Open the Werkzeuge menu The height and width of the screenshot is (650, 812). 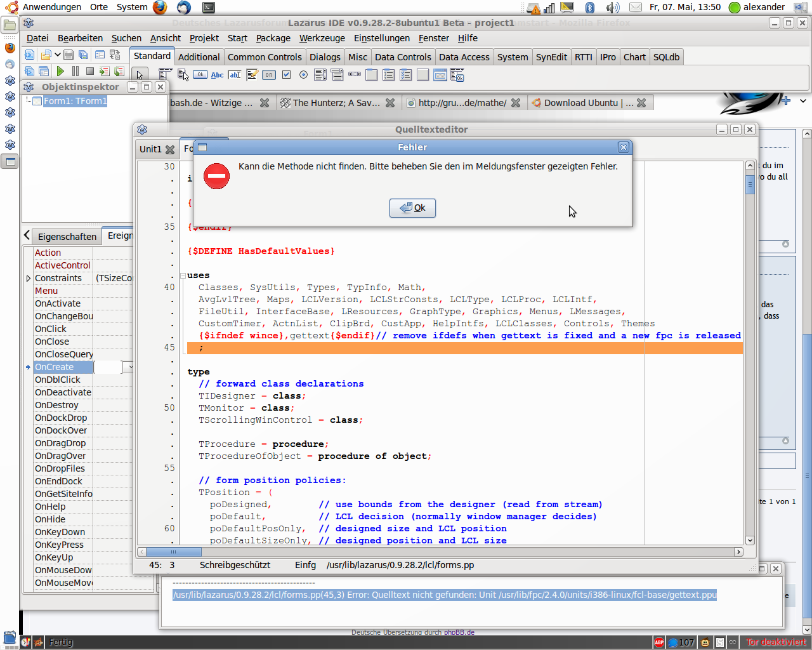(x=322, y=38)
